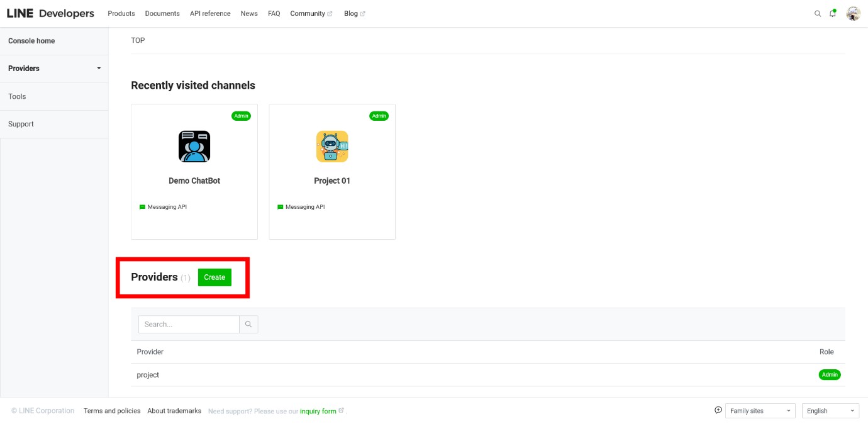Open the News menu item

click(x=249, y=13)
